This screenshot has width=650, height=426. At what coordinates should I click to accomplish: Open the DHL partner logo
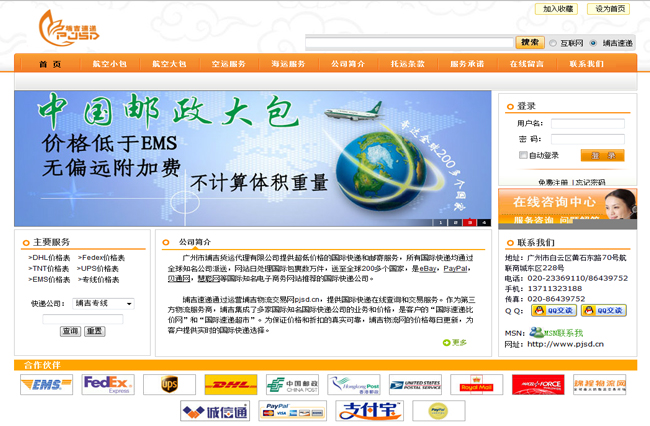pyautogui.click(x=231, y=385)
